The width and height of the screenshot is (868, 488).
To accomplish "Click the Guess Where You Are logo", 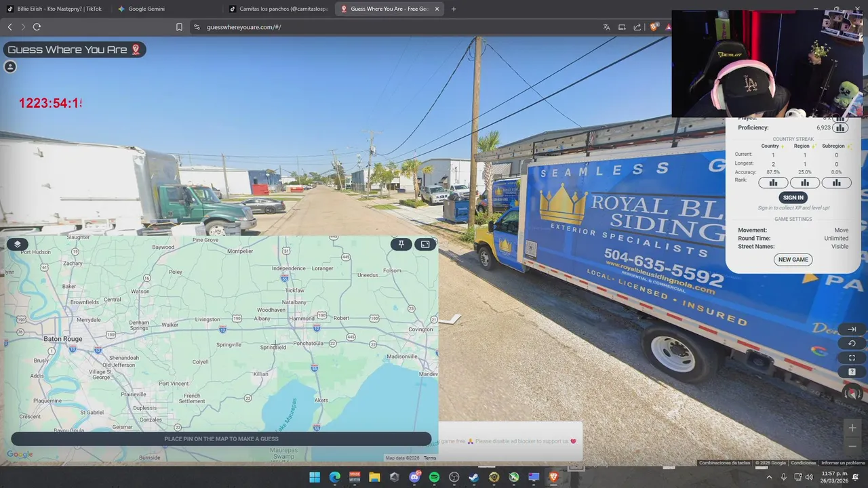I will (75, 49).
